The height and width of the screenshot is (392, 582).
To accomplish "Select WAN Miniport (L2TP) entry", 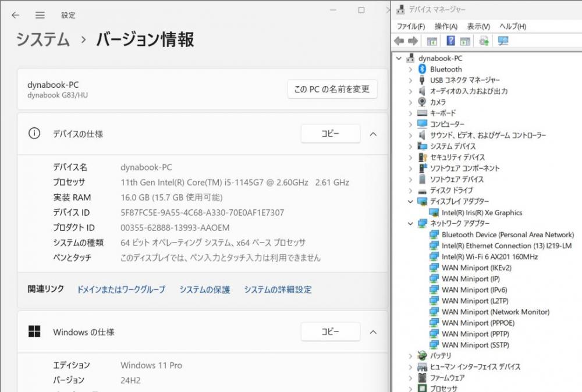I will [475, 301].
